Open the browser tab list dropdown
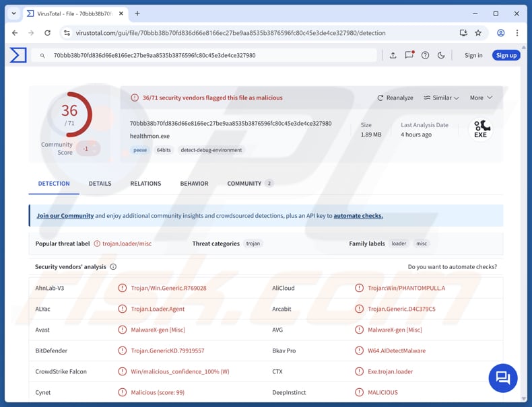 (x=13, y=13)
